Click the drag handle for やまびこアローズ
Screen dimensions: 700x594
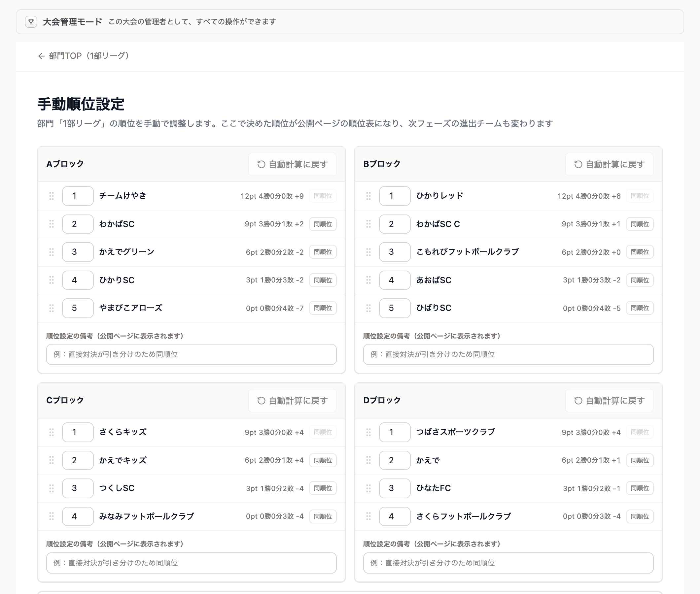(52, 308)
